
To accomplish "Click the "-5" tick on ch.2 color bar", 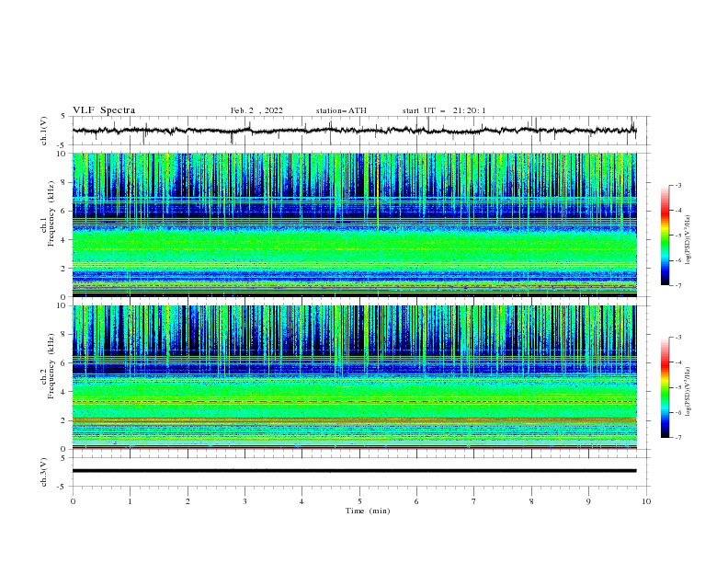I will tap(677, 387).
